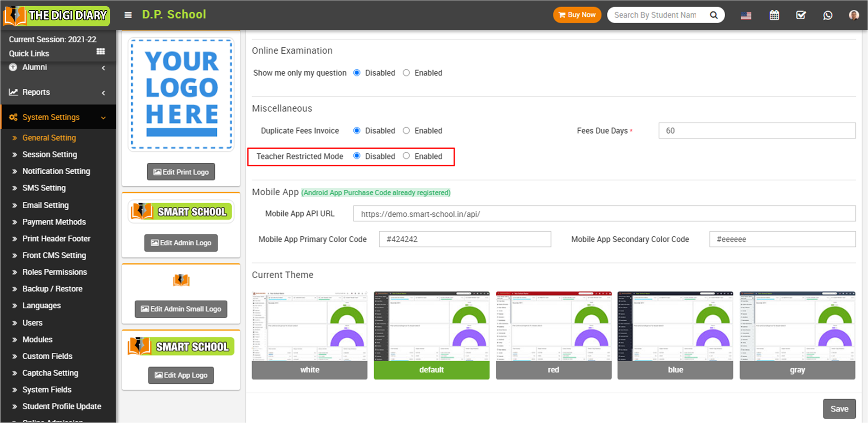Viewport: 868px width, 423px height.
Task: Enable Show me only my question
Action: click(406, 73)
